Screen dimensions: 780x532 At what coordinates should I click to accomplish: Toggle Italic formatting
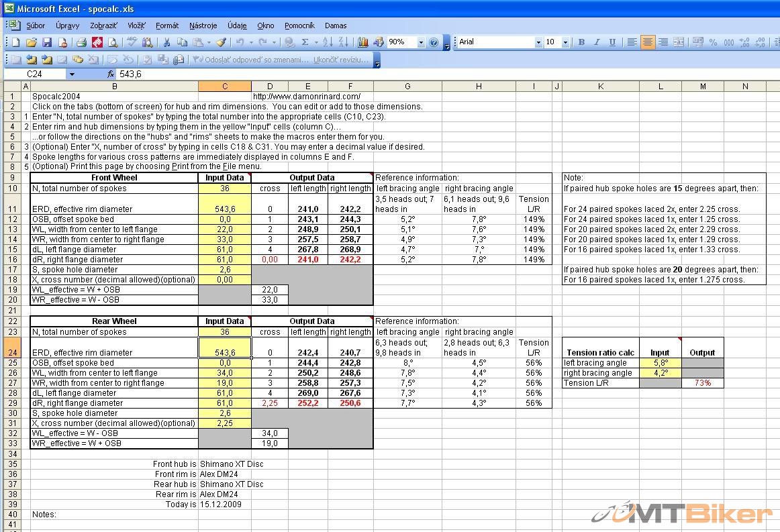pos(597,42)
